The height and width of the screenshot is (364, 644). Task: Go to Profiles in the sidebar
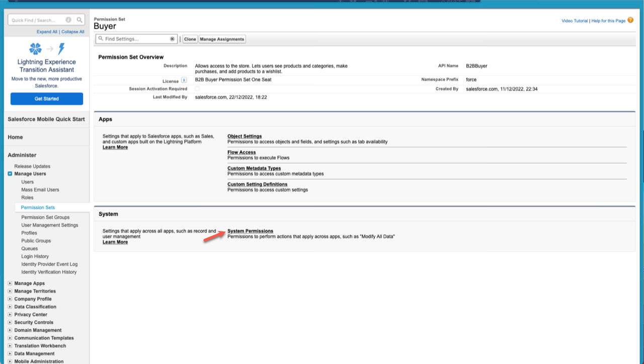(29, 233)
